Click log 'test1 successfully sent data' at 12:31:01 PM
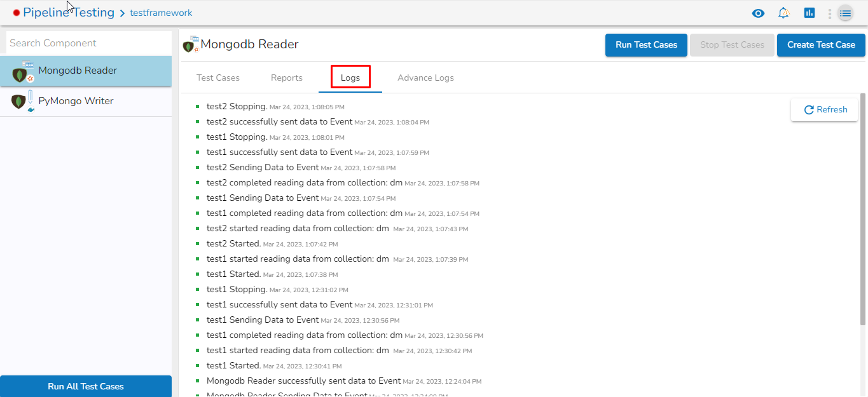The image size is (868, 397). pyautogui.click(x=320, y=305)
